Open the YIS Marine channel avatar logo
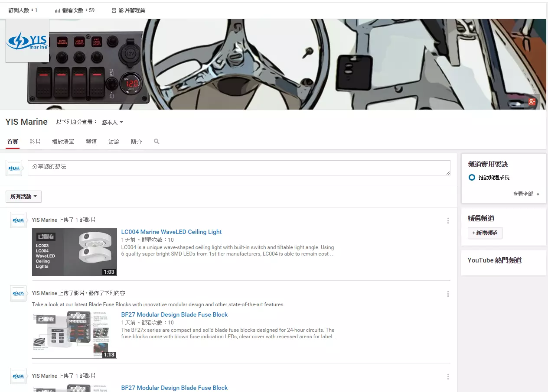The height and width of the screenshot is (392, 548). point(27,41)
